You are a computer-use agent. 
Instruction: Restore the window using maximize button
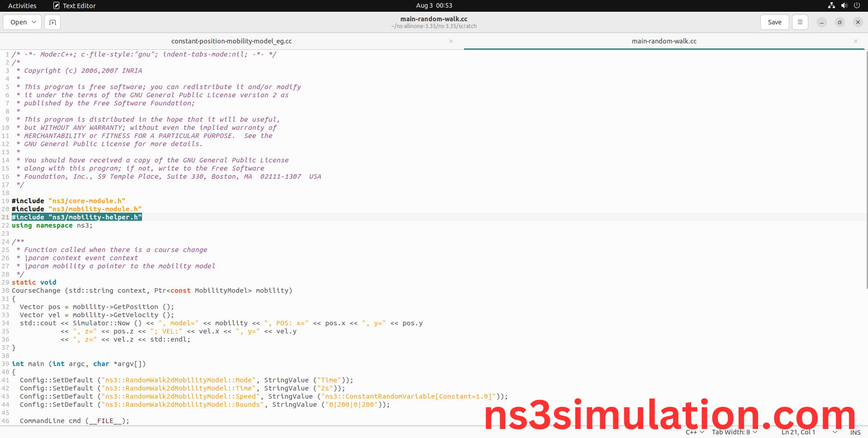[840, 22]
